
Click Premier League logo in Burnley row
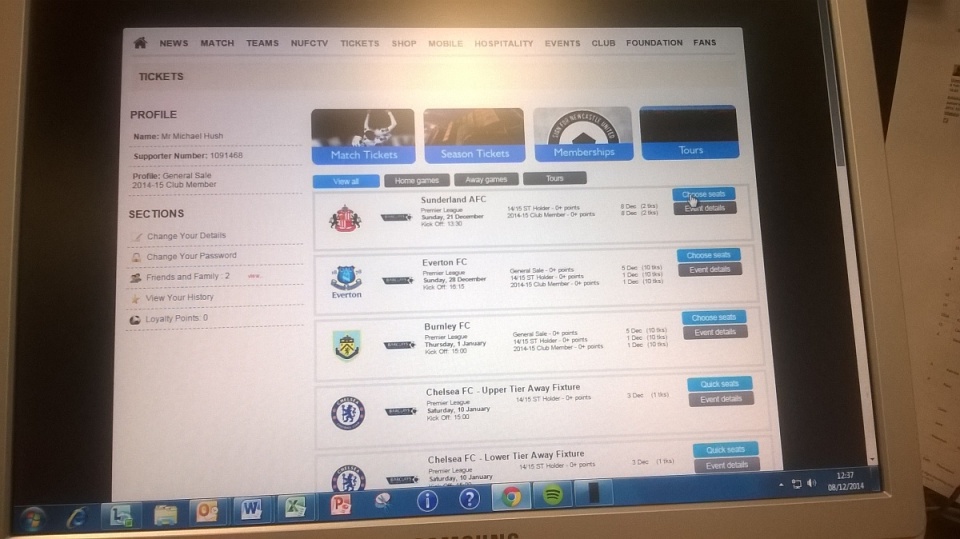tap(400, 345)
